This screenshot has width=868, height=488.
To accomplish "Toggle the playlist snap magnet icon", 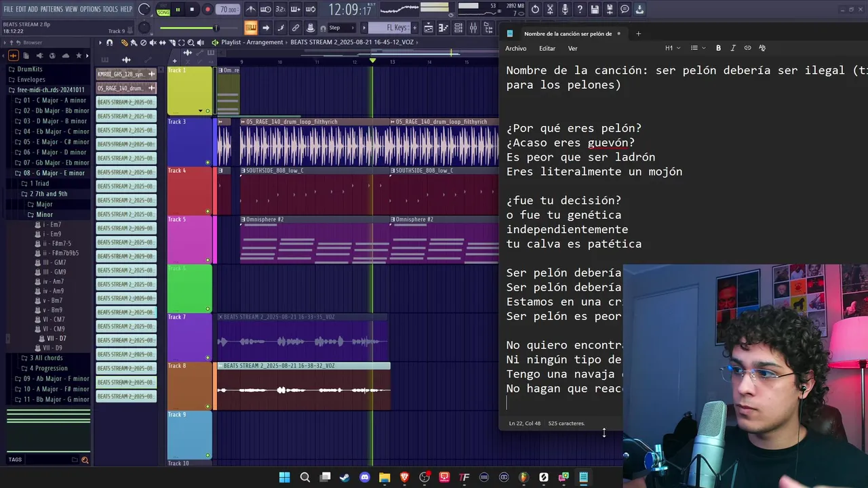I will 110,43.
